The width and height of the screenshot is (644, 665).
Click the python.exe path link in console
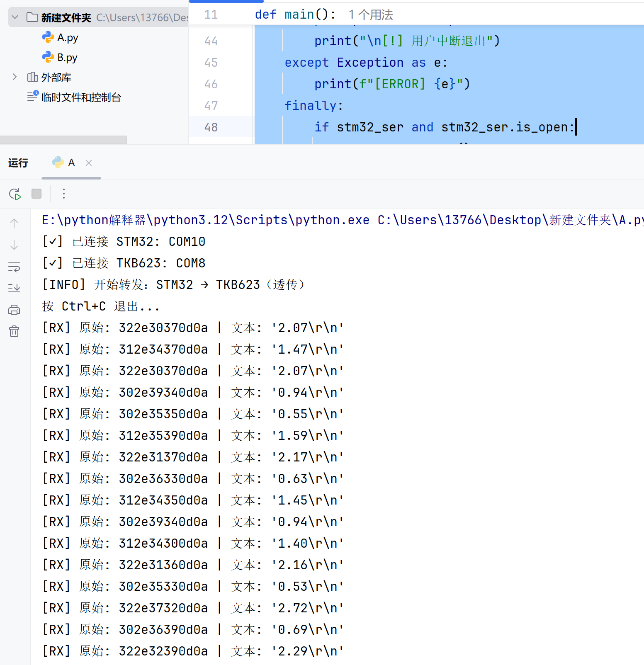(205, 220)
